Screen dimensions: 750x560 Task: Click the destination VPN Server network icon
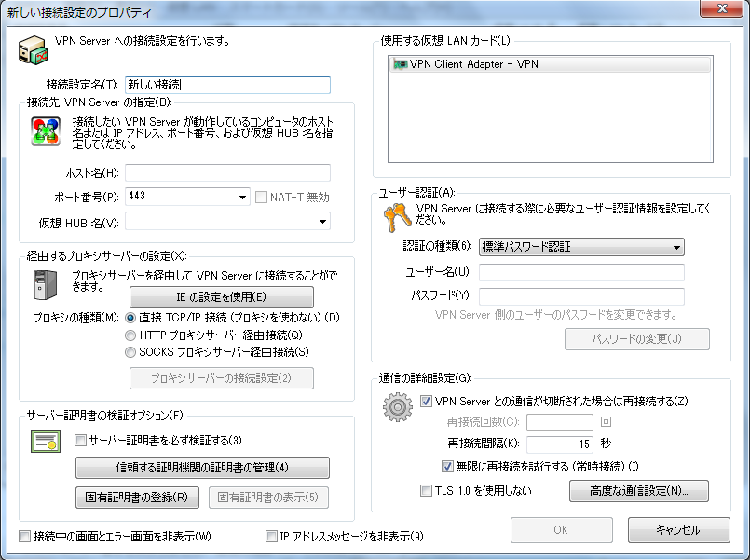click(46, 131)
